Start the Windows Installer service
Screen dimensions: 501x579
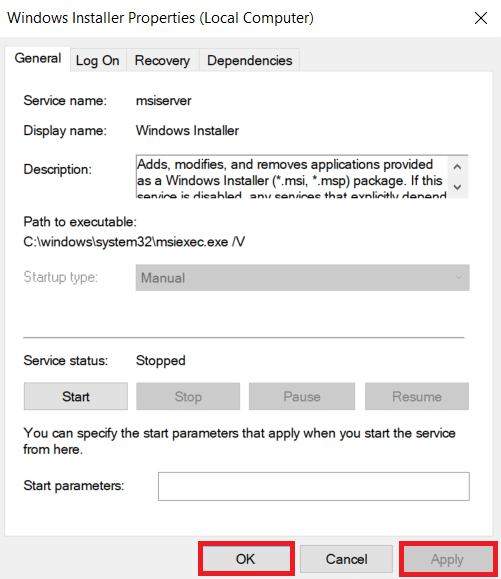tap(76, 397)
